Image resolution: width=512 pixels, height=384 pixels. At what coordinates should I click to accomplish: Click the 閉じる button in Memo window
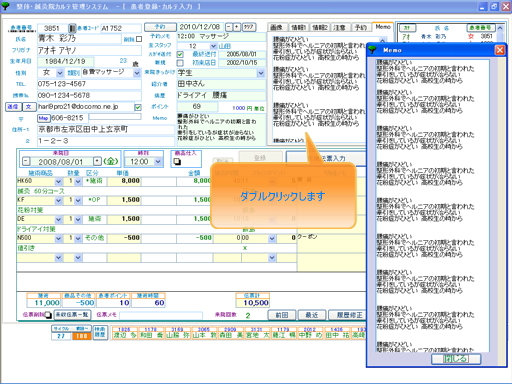coord(456,359)
